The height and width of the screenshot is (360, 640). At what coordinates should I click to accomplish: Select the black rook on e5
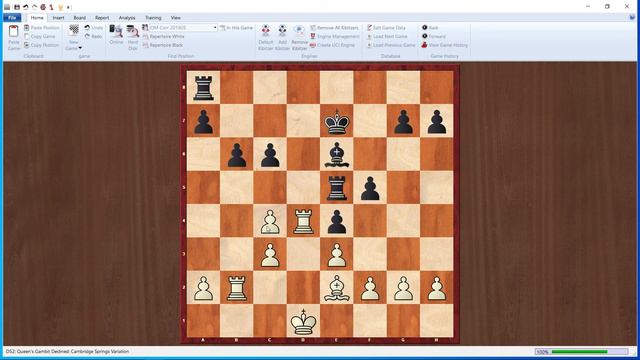pyautogui.click(x=337, y=188)
